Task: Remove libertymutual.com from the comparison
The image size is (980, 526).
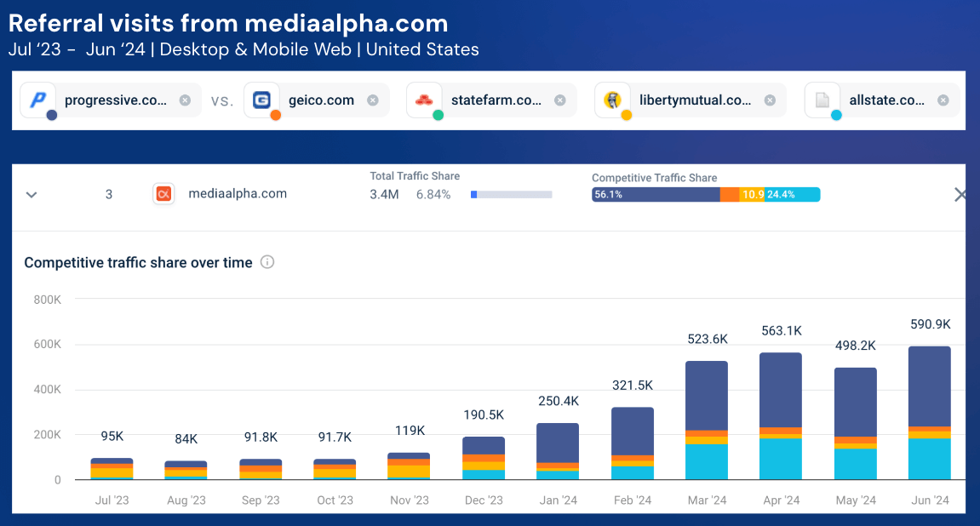Action: click(x=769, y=100)
